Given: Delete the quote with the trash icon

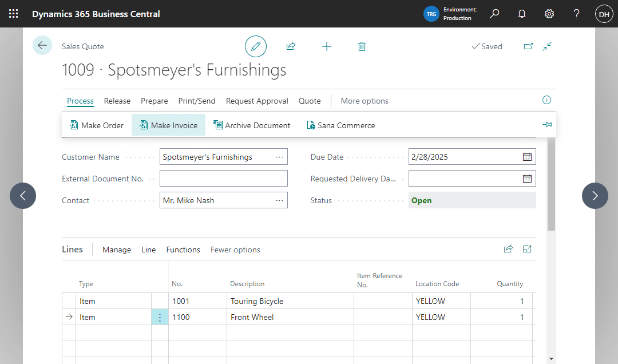Looking at the screenshot, I should pos(362,46).
